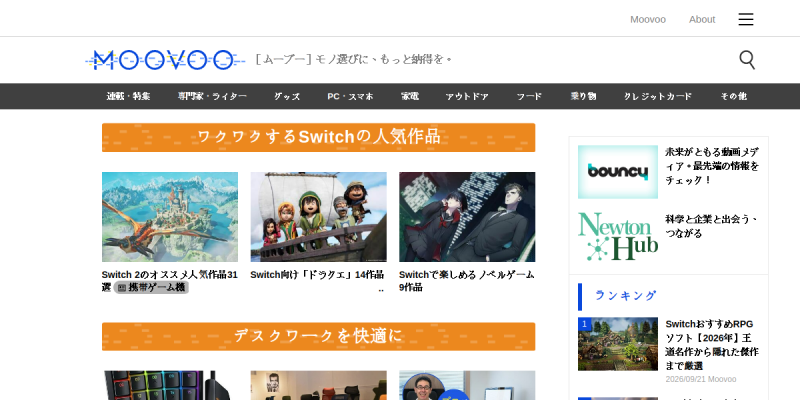This screenshot has height=400, width=800.
Task: Open the ドラクエ 14作品 ship thumbnail
Action: click(x=318, y=217)
